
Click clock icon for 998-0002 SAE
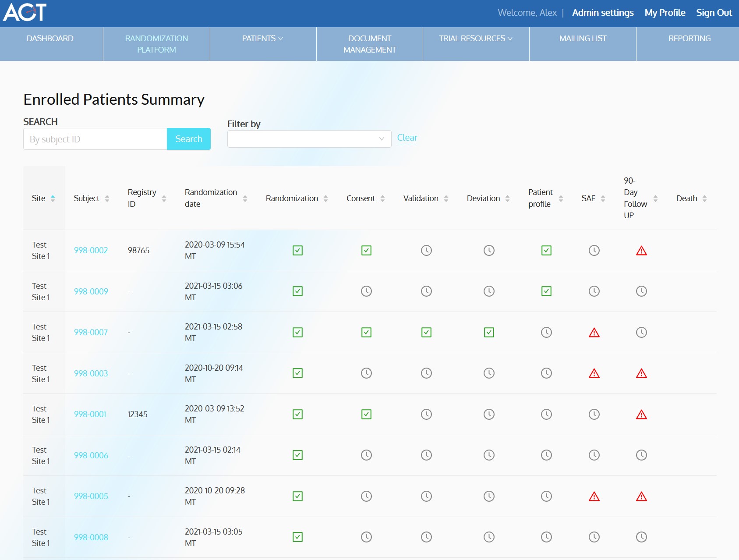(x=594, y=250)
